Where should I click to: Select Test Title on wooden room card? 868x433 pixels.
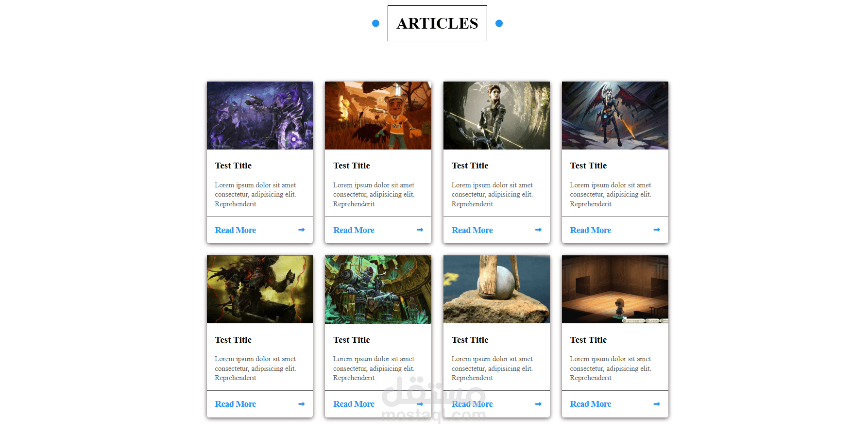(588, 340)
